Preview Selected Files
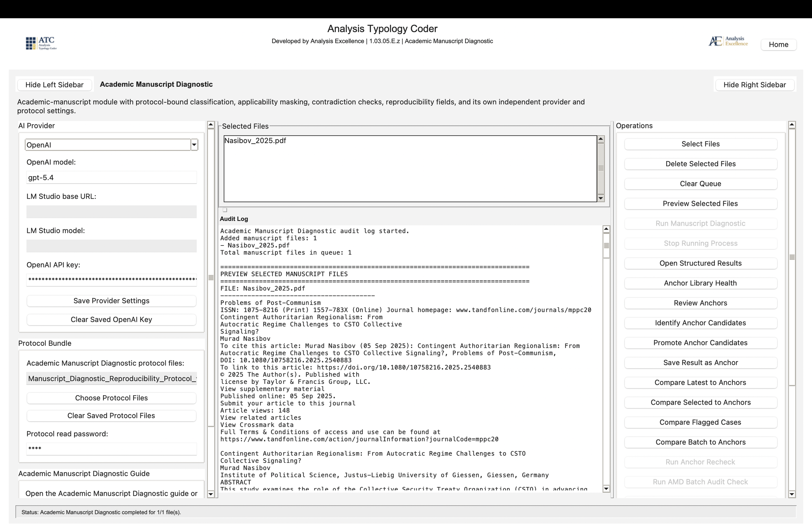Screen dimensions: 812x528 pos(701,203)
